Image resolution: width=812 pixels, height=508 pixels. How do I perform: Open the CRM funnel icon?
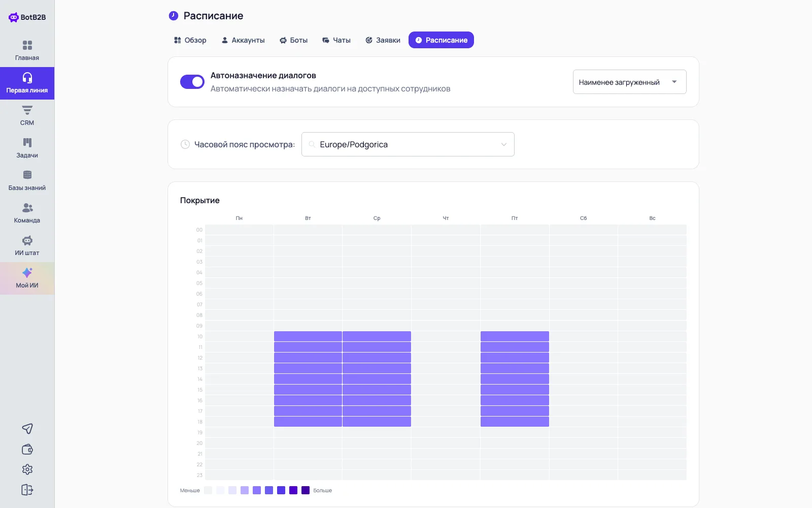click(27, 110)
